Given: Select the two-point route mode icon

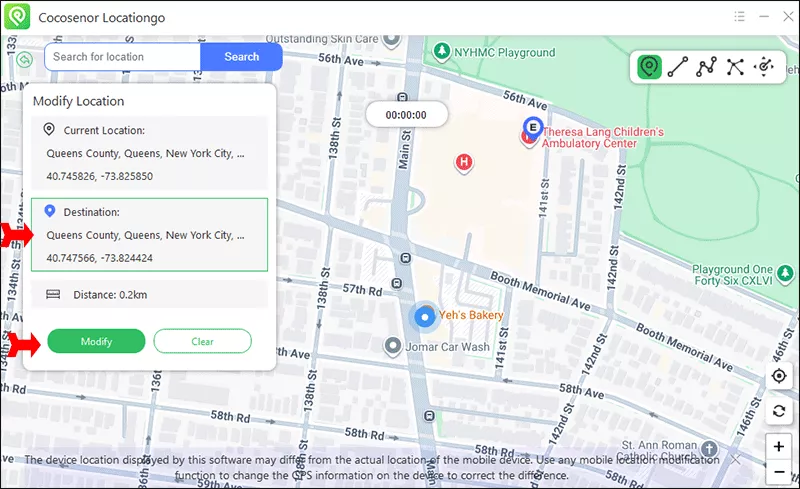Looking at the screenshot, I should tap(678, 67).
